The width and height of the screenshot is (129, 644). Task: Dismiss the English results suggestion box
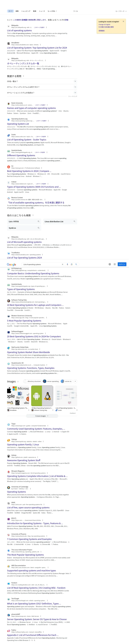point(123,21)
